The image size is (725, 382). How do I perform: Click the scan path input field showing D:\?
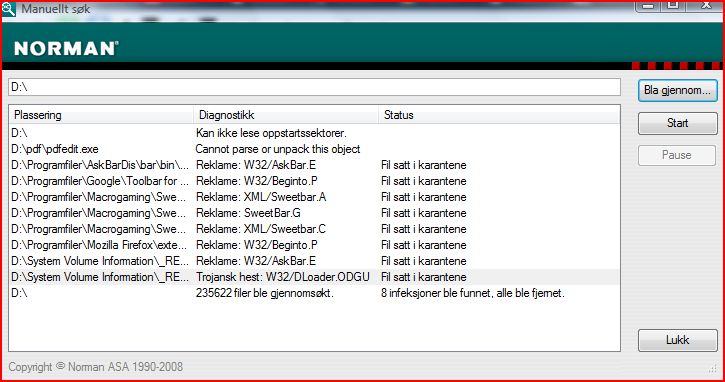(x=314, y=87)
